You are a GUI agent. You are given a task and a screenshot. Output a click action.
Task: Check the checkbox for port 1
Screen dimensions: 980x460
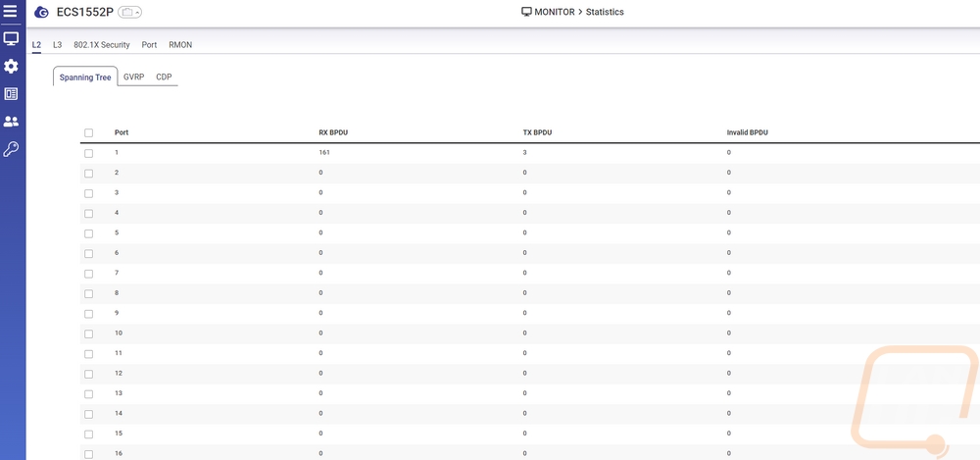89,153
